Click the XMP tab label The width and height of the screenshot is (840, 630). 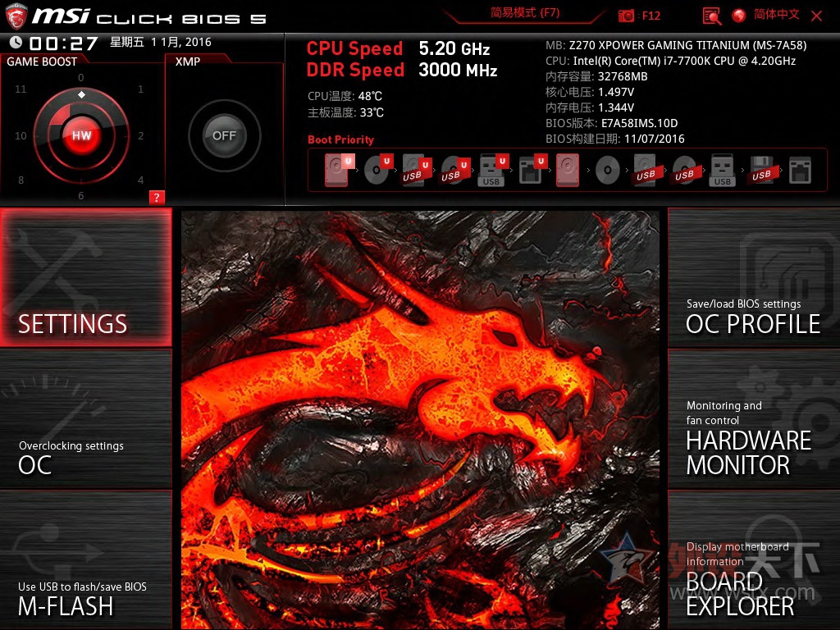[188, 62]
